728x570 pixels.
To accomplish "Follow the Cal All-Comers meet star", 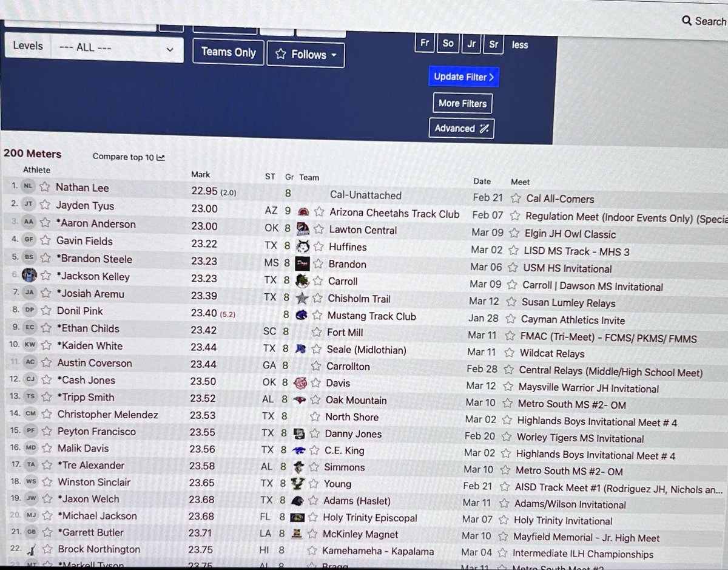I will click(516, 198).
